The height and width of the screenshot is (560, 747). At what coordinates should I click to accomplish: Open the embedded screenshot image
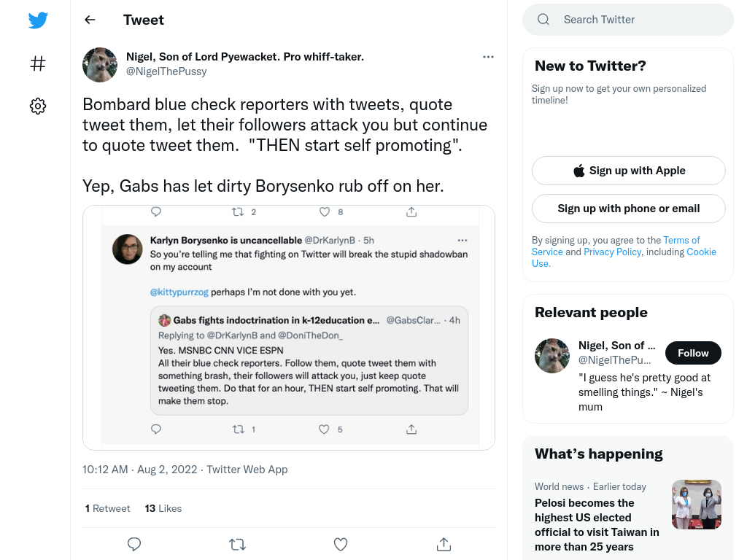[289, 327]
